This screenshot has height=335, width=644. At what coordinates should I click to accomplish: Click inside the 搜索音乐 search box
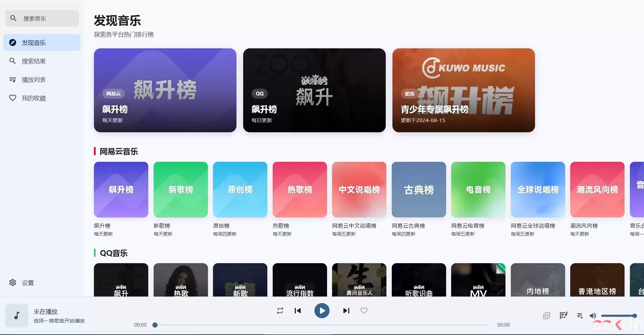pyautogui.click(x=42, y=18)
